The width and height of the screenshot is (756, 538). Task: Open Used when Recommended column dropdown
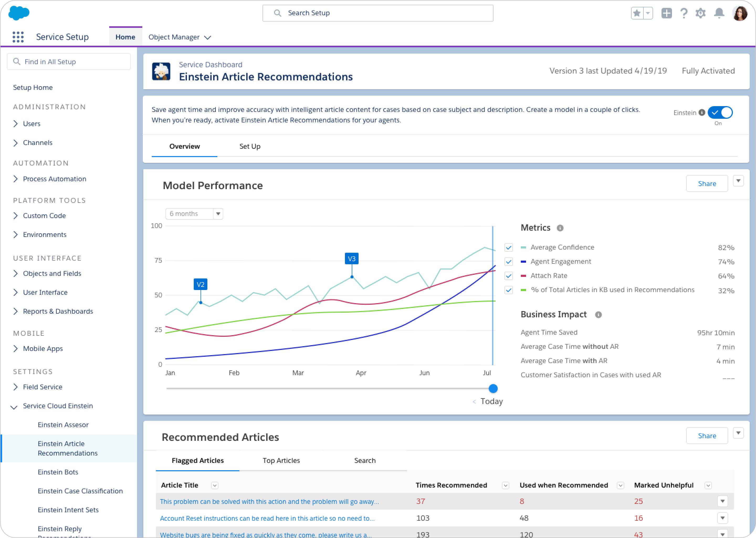coord(621,486)
